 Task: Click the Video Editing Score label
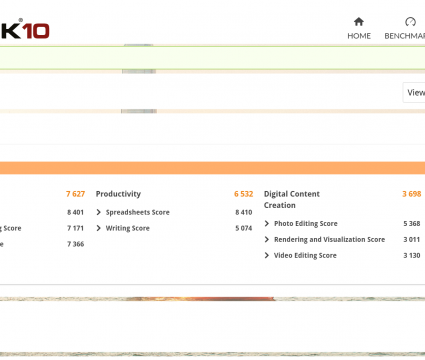(305, 255)
